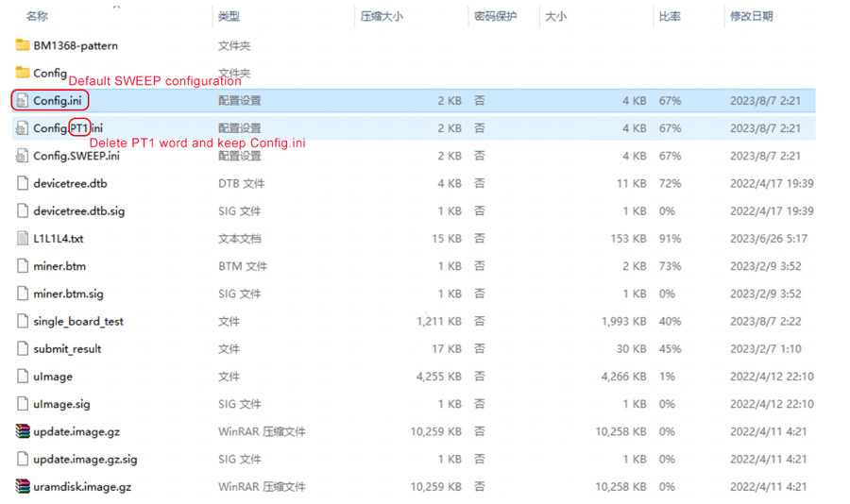Screen dimensions: 850x504
Task: Click the 比率 column header
Action: pyautogui.click(x=670, y=16)
